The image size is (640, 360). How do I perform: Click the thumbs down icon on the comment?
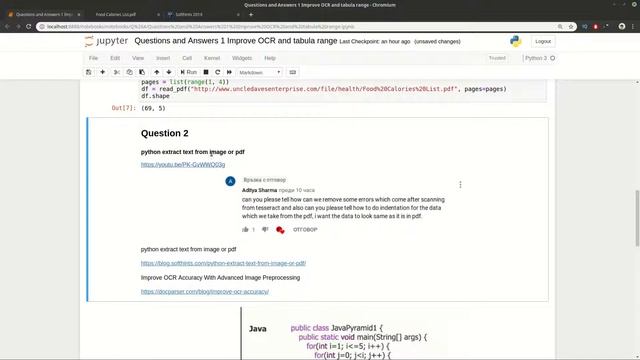pos(265,229)
